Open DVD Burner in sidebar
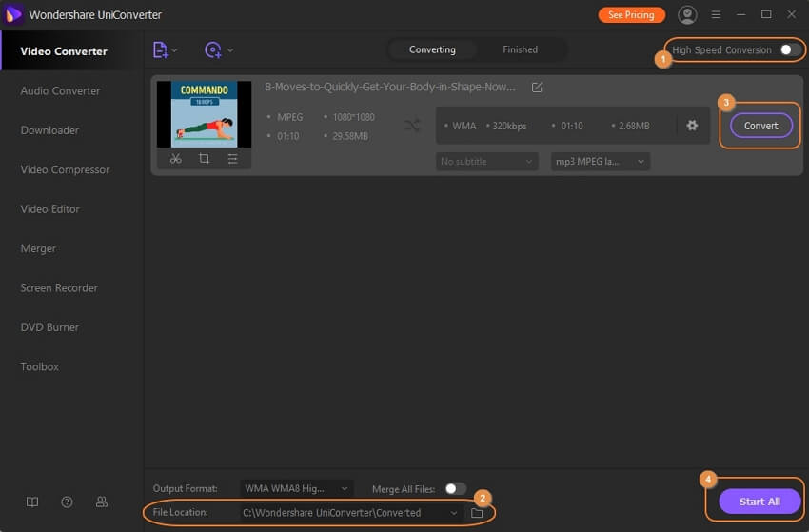 point(50,327)
